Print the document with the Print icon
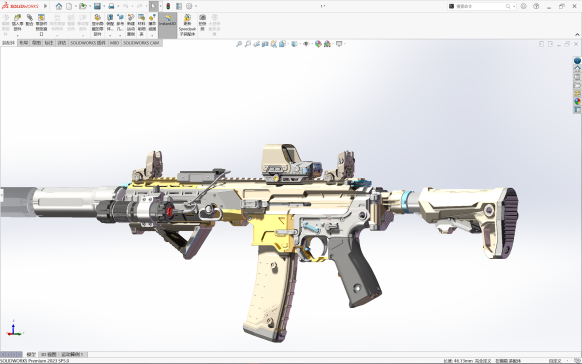Screen dimensions: 582x364 point(111,6)
